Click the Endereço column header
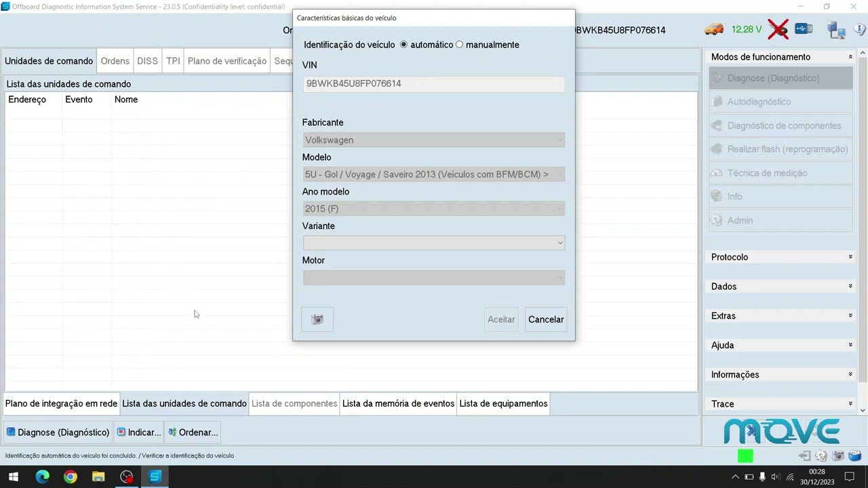Viewport: 868px width, 488px height. click(x=27, y=100)
